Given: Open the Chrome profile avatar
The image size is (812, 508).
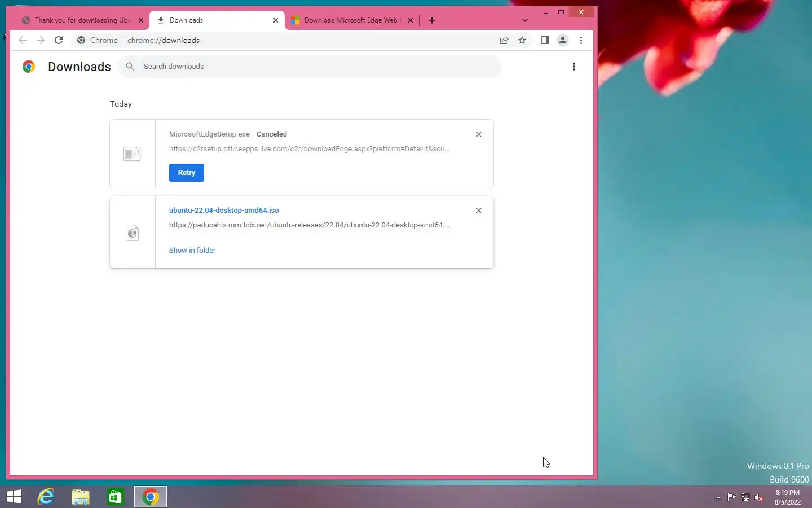Looking at the screenshot, I should point(562,40).
